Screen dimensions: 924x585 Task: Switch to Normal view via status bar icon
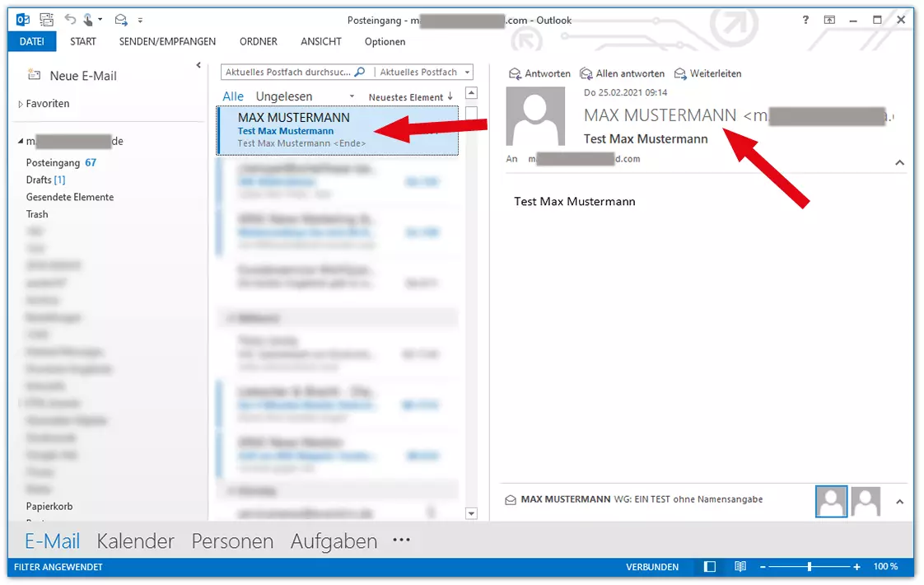(709, 567)
